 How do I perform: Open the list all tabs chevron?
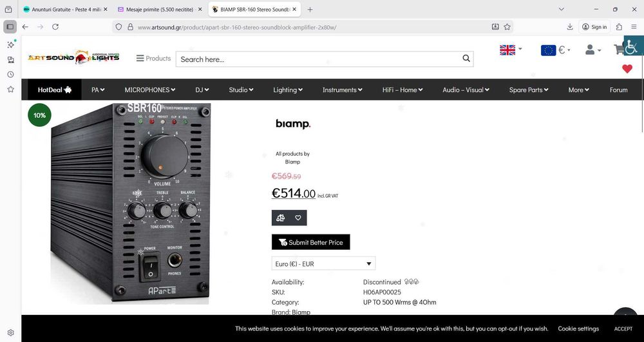pos(562,9)
